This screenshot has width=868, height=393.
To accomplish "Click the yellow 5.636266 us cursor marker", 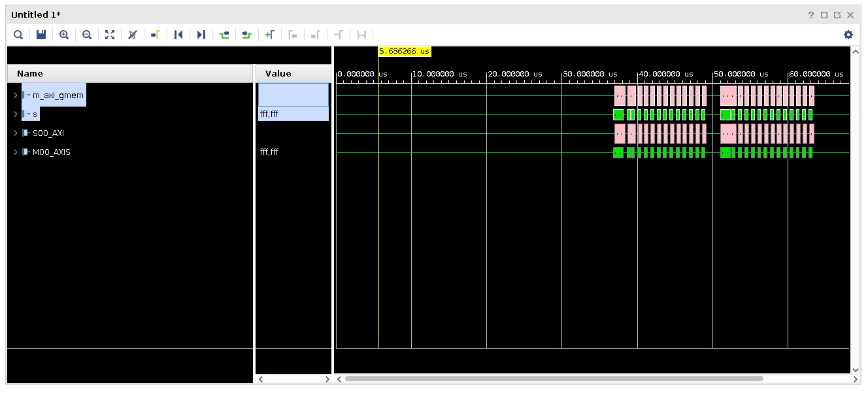I will (x=405, y=51).
